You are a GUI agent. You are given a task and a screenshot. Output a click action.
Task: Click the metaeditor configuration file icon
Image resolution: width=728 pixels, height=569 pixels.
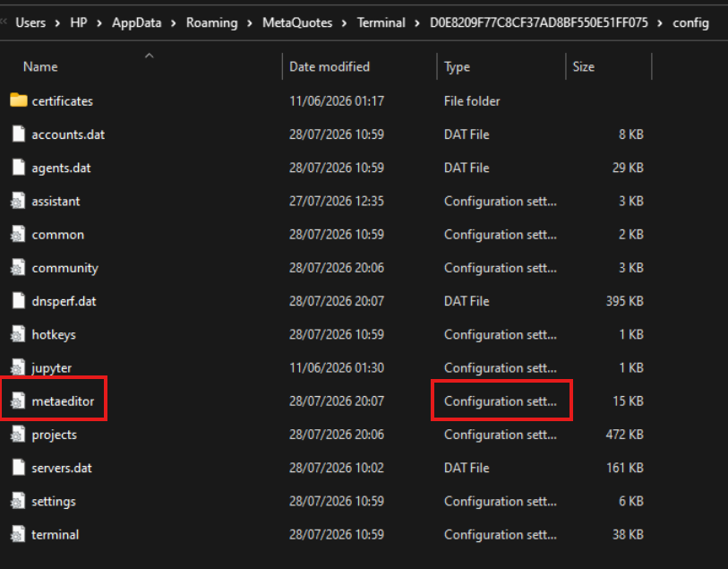tap(18, 401)
